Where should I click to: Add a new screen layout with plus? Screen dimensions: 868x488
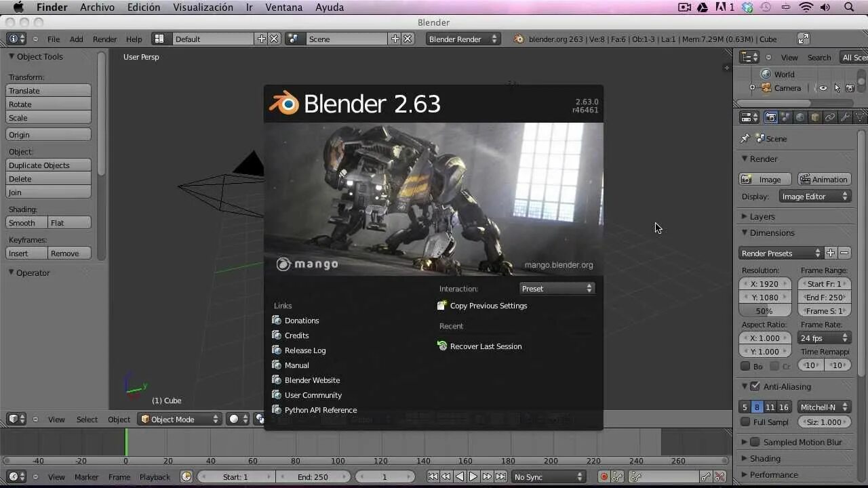[262, 39]
